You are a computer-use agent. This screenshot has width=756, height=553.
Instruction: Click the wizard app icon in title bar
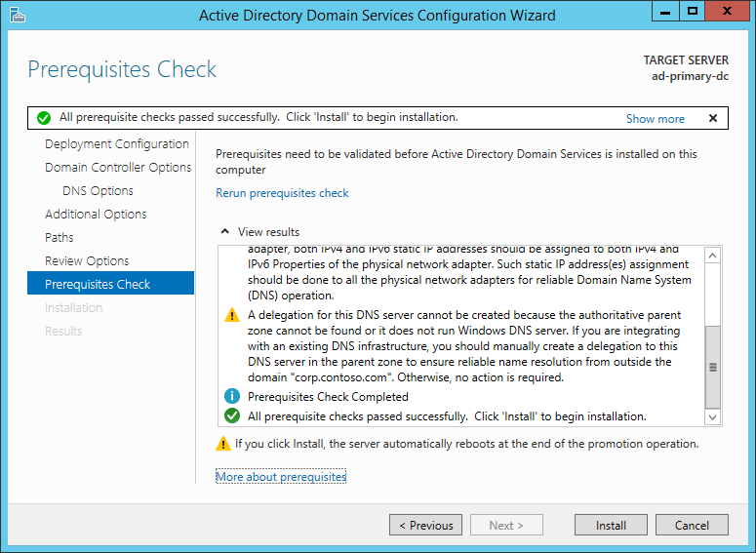pyautogui.click(x=17, y=15)
